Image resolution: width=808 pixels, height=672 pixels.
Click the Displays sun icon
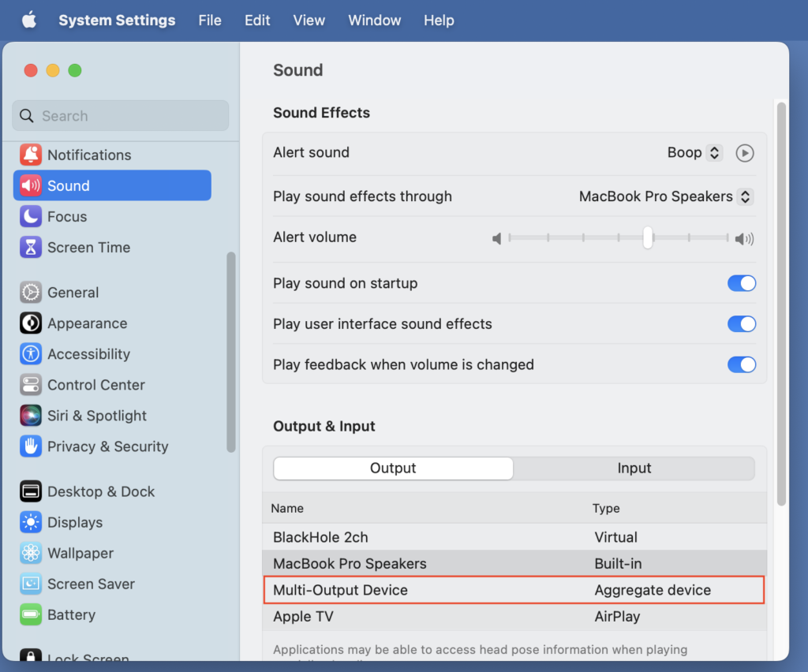[31, 522]
